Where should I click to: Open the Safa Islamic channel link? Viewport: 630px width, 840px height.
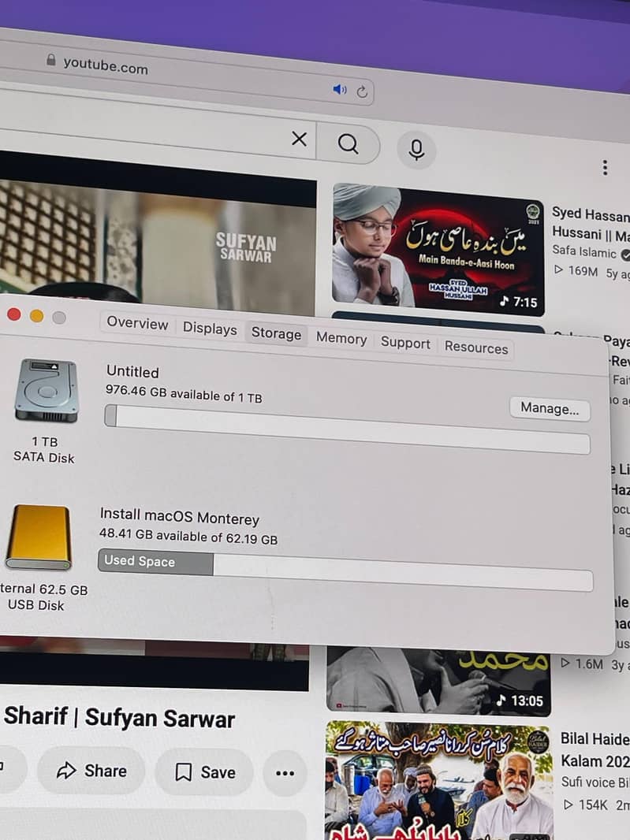(584, 251)
